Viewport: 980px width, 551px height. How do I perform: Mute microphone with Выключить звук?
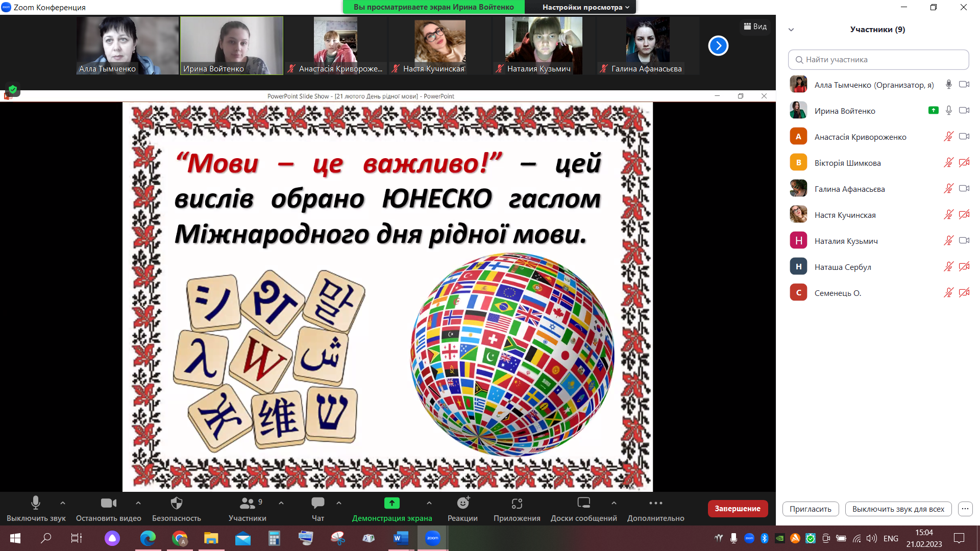pos(36,504)
